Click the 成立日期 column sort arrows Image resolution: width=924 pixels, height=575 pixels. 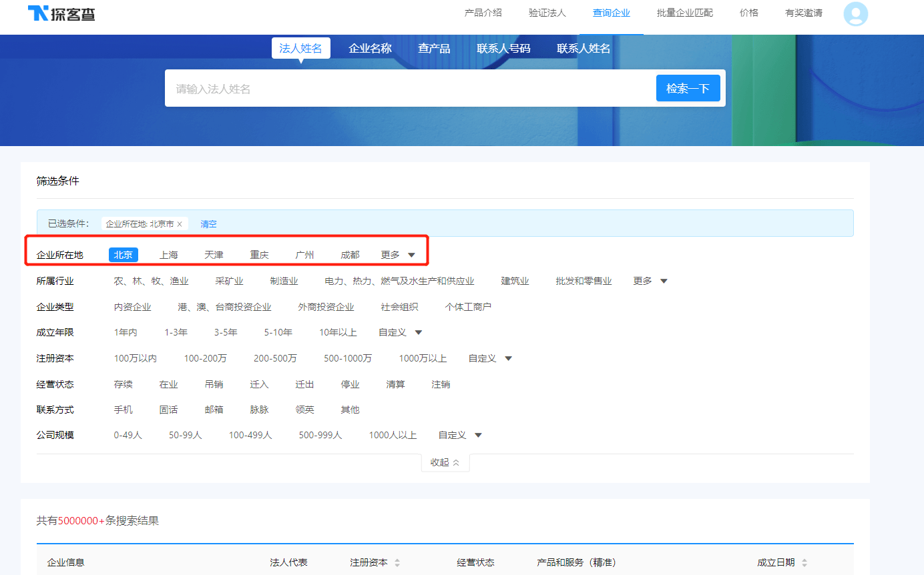coord(806,562)
